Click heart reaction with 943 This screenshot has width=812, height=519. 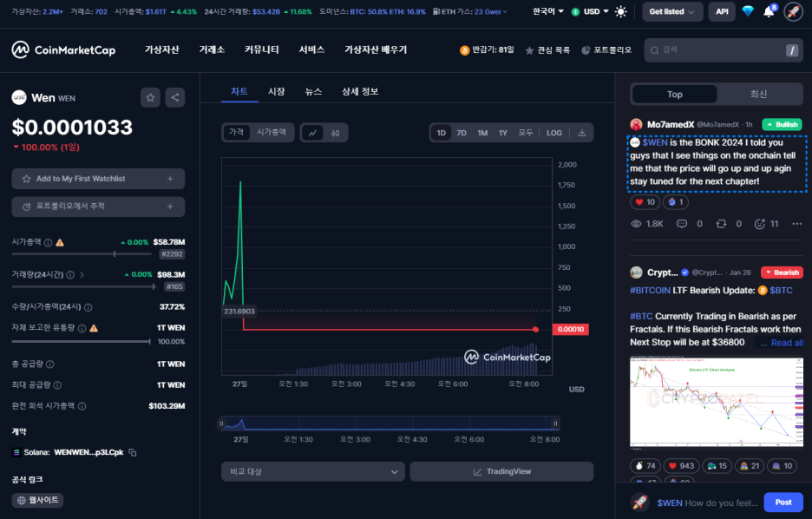tap(680, 466)
